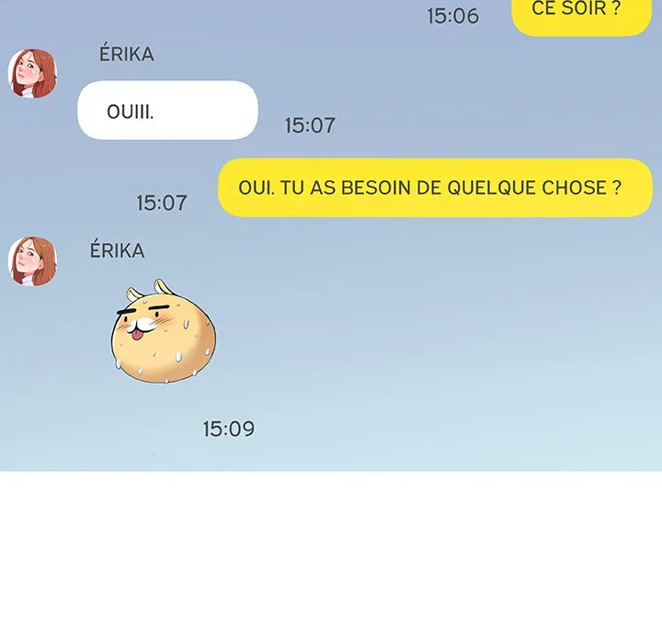
Task: Tap the sticker's pink tongue
Action: [x=137, y=335]
